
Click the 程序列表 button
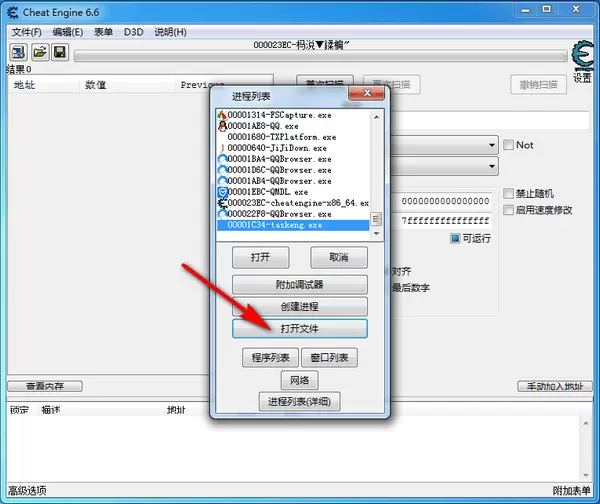pyautogui.click(x=271, y=358)
